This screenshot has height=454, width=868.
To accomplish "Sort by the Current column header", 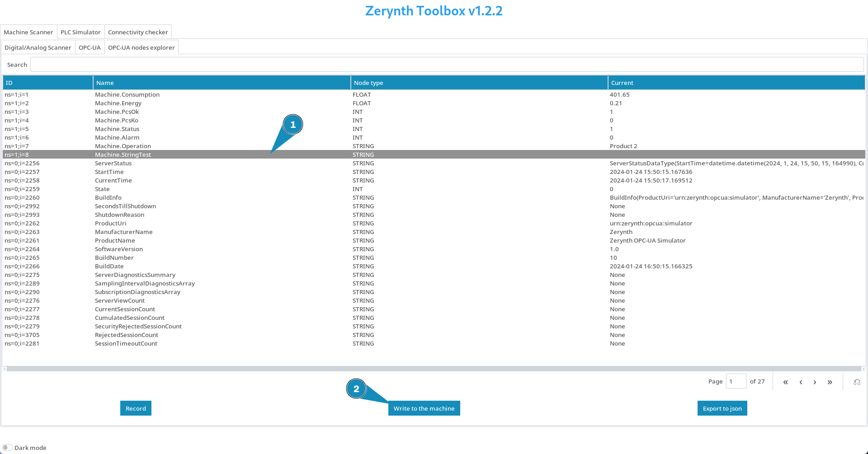I will tap(736, 83).
